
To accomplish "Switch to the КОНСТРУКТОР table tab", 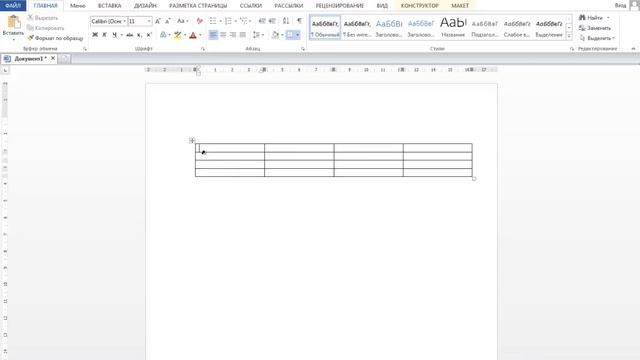I will pyautogui.click(x=420, y=6).
